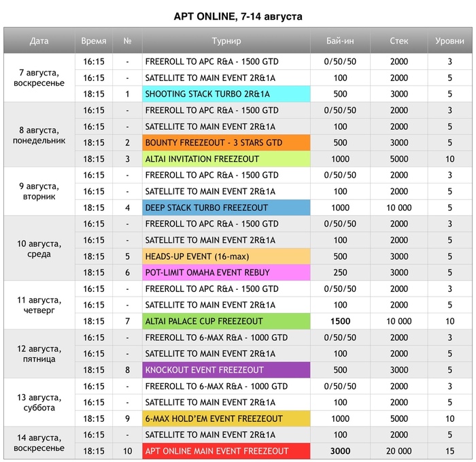476x462 pixels.
Task: Click the Стек column header
Action: (x=398, y=41)
